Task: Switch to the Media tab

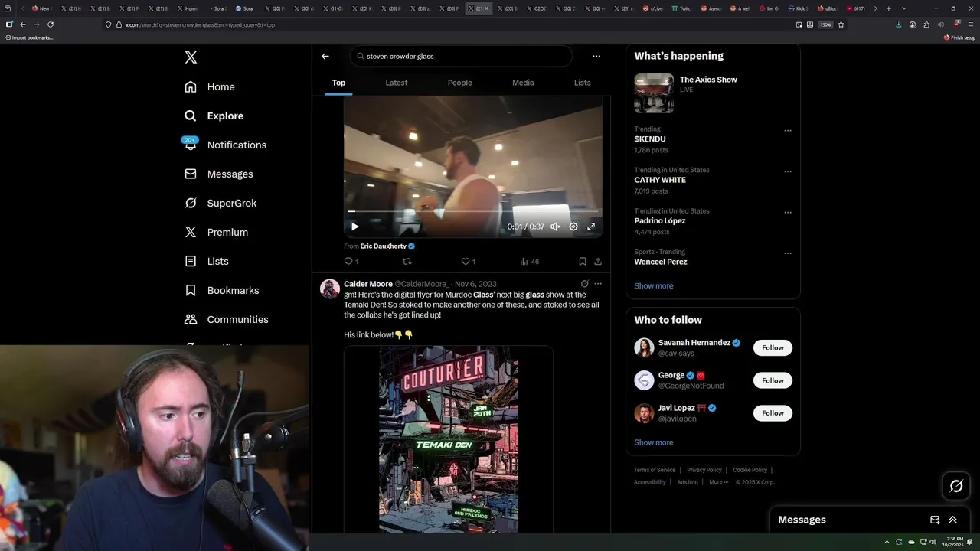Action: 523,83
